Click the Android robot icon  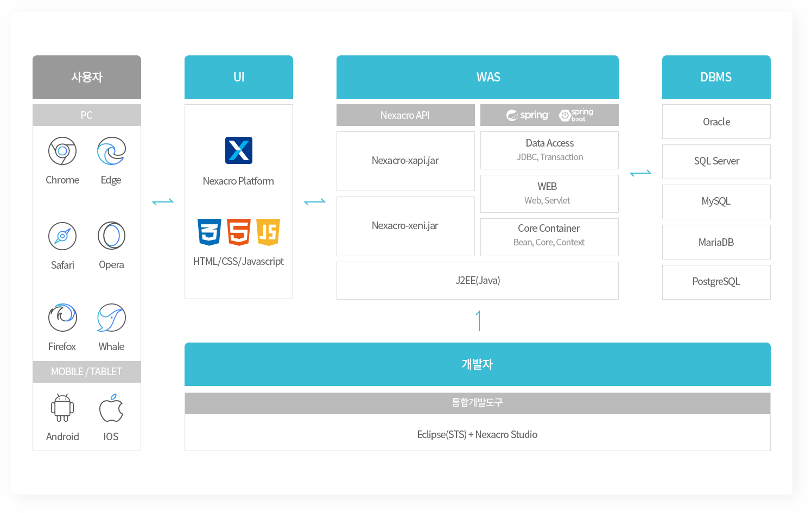62,408
